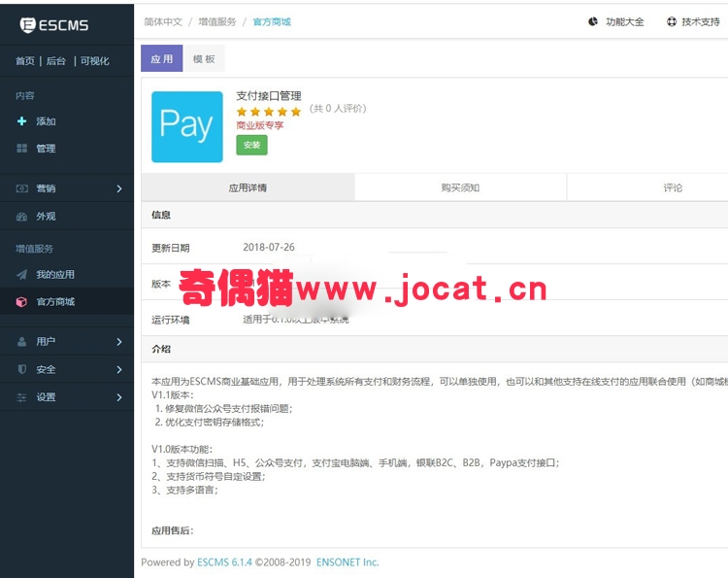Open 后台 link in sidebar
Screen dimensions: 728x578
[x=56, y=61]
